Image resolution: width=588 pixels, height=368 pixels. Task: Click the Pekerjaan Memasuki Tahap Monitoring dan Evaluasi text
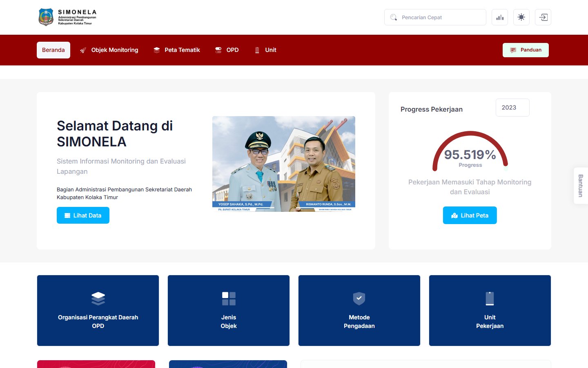point(470,187)
